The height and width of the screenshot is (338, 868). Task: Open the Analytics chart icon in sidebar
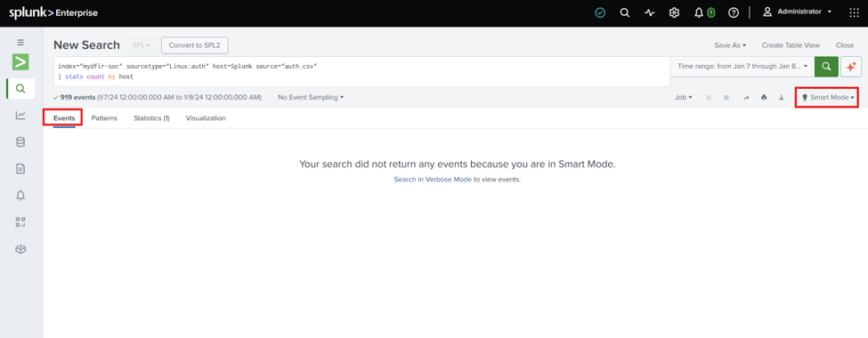[x=20, y=115]
